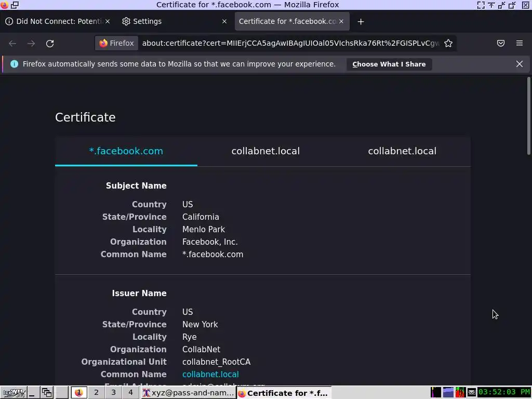Go forward with the forward arrow

[31, 44]
